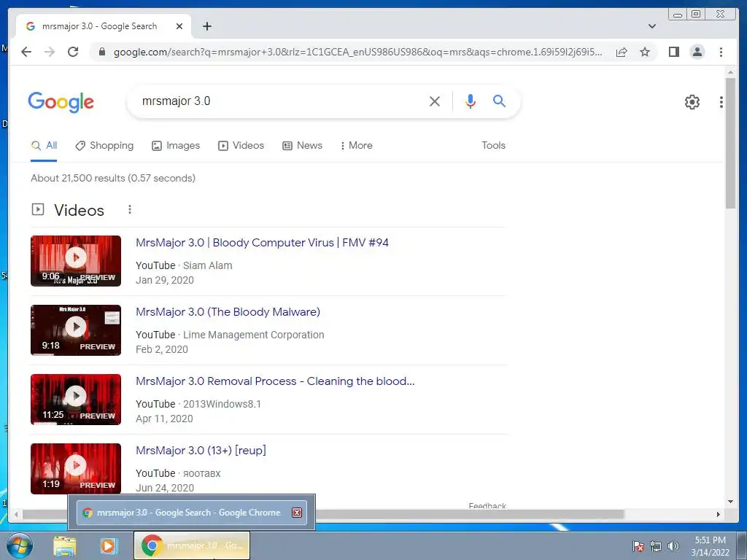Open the Videos section heading

(79, 210)
